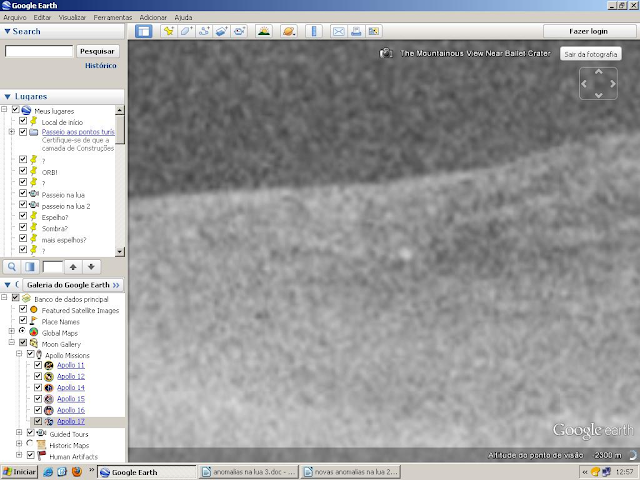
Task: Pan the photo upward with navigation arrow
Action: click(598, 72)
